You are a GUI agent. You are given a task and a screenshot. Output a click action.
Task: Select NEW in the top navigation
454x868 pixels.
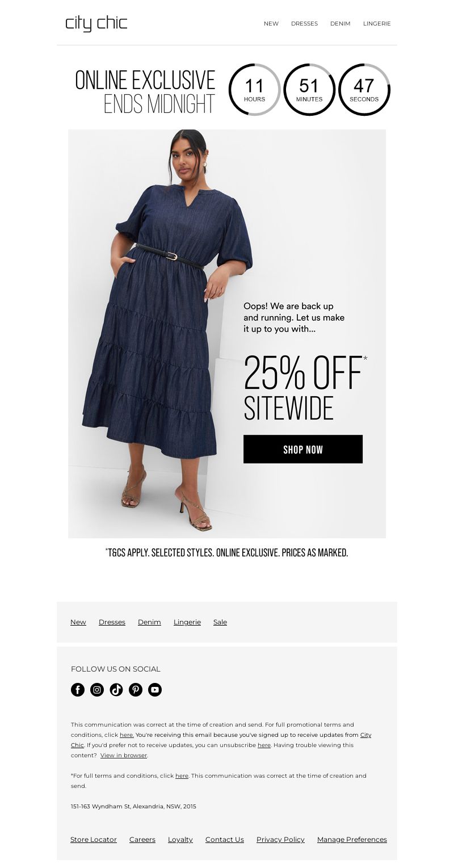(271, 24)
